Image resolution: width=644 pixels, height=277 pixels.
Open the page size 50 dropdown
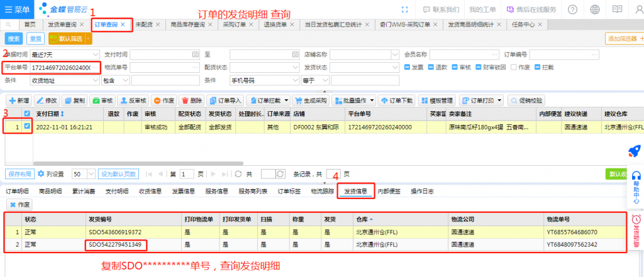[x=91, y=174]
